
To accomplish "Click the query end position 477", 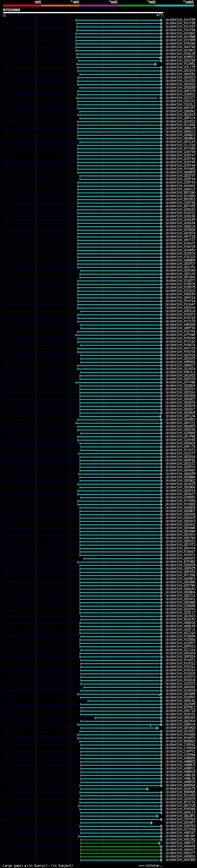I will tap(159, 15).
